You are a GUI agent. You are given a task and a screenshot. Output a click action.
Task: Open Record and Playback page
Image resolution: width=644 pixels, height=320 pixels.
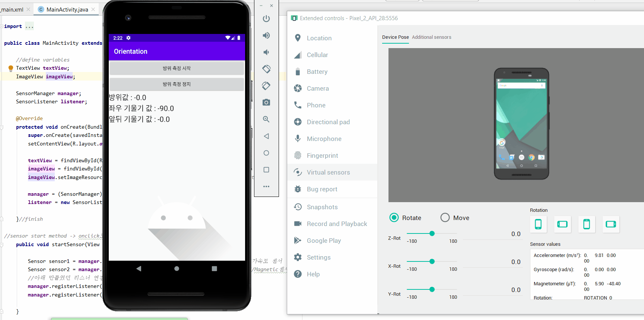332,224
